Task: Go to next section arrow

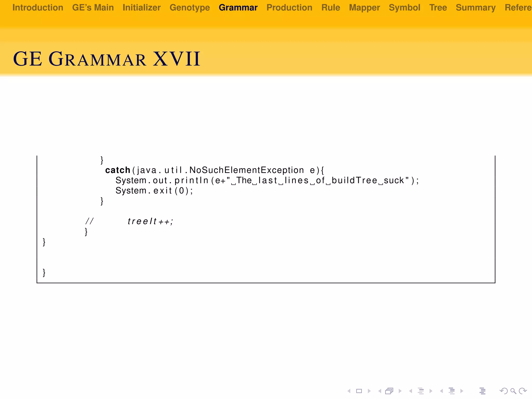Action: pos(462,391)
